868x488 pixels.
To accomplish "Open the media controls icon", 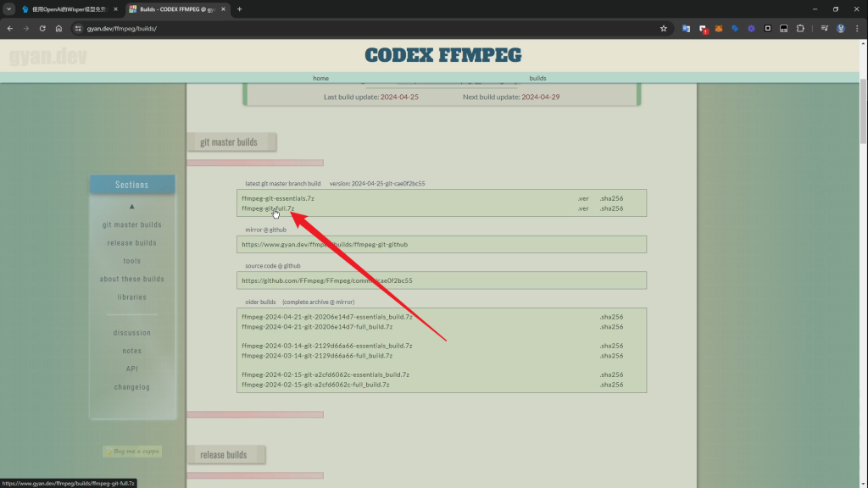I will (824, 28).
